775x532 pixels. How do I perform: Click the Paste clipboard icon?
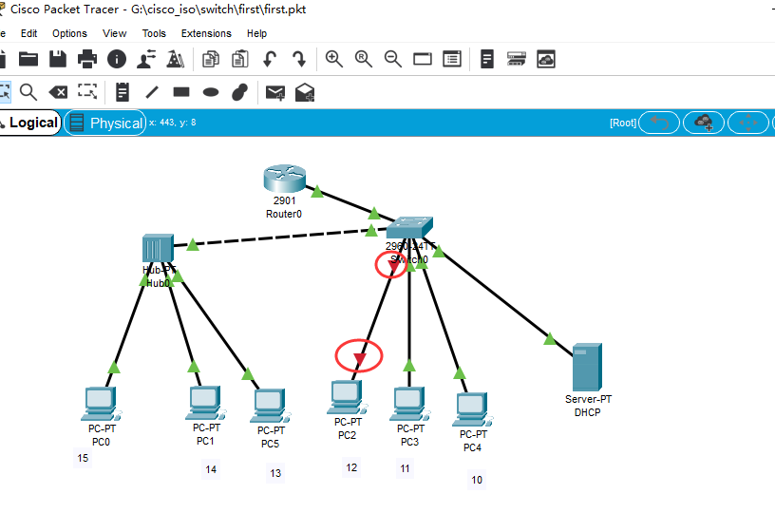tap(240, 59)
